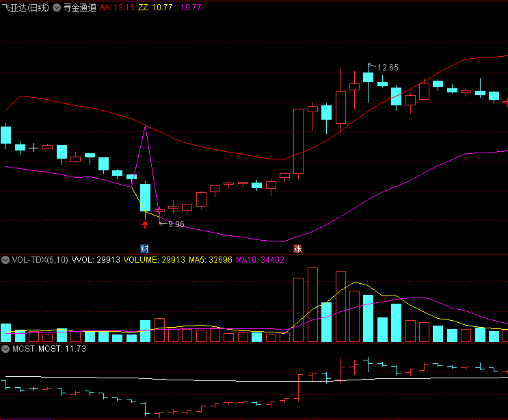The image size is (508, 420).
Task: Click the 涨 marker icon below the chart
Action: click(x=297, y=248)
